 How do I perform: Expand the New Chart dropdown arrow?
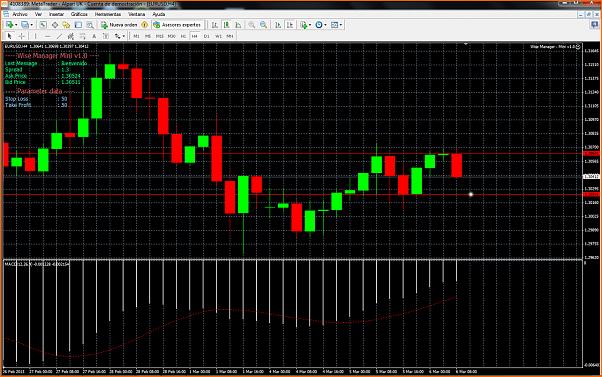(x=16, y=25)
